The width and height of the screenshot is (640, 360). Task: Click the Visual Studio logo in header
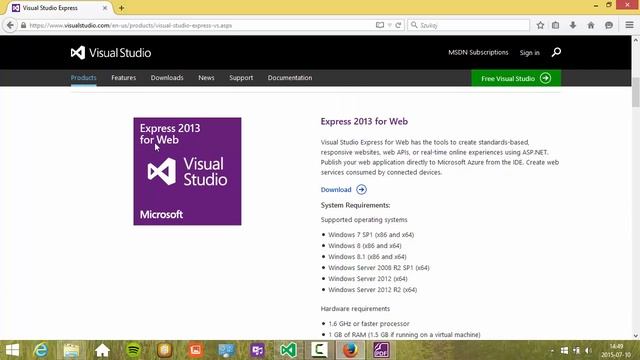click(111, 53)
